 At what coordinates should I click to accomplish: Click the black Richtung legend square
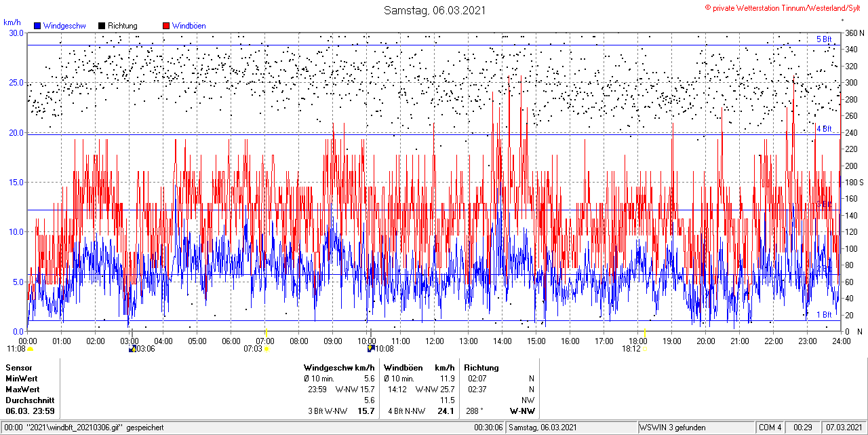coord(102,26)
